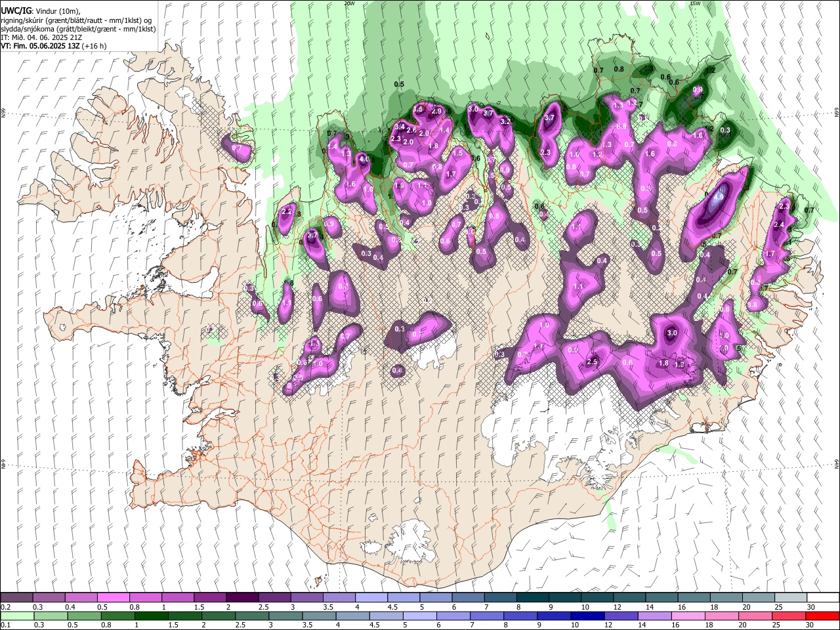Pick the light pink swatch between 16 and 18 in the lower legend
Screen dimensions: 840x630
[x=688, y=616]
